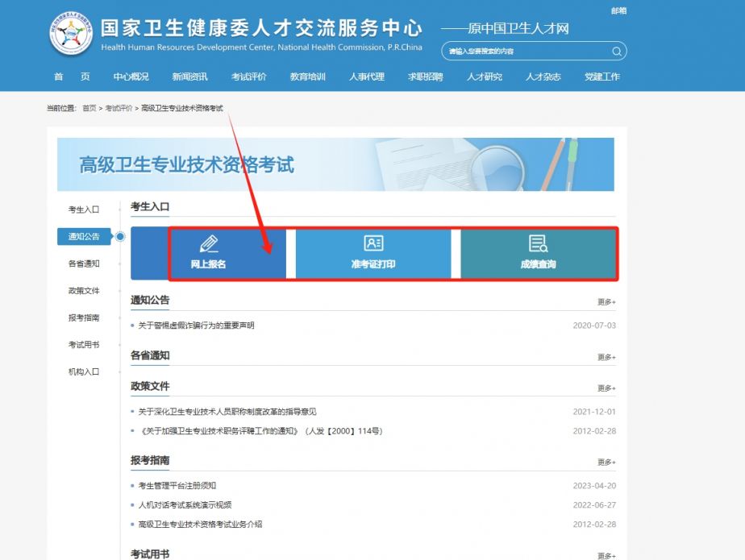Click the 首页 breadcrumb link

point(89,108)
